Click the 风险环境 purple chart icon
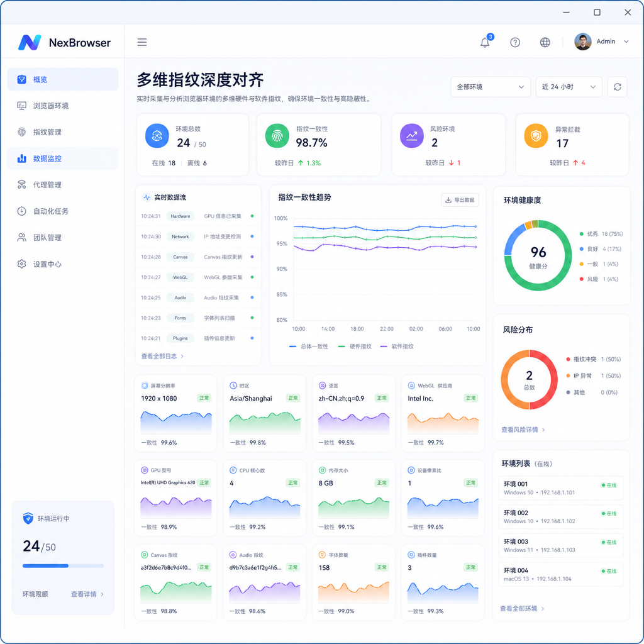The width and height of the screenshot is (644, 644). (411, 136)
